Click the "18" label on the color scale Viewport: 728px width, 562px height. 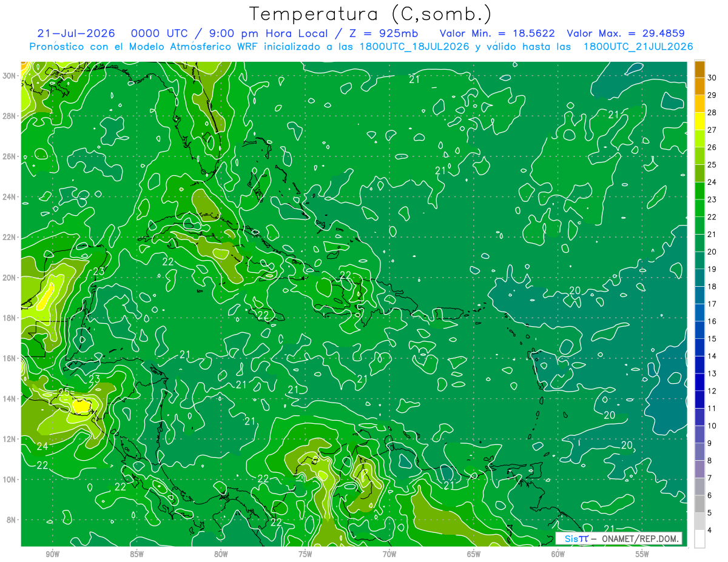(712, 287)
